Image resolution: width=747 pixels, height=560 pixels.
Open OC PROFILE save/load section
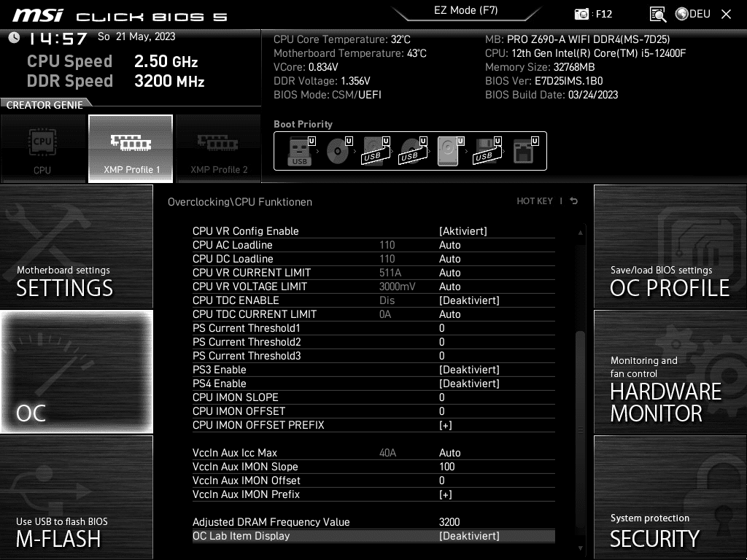[x=670, y=246]
